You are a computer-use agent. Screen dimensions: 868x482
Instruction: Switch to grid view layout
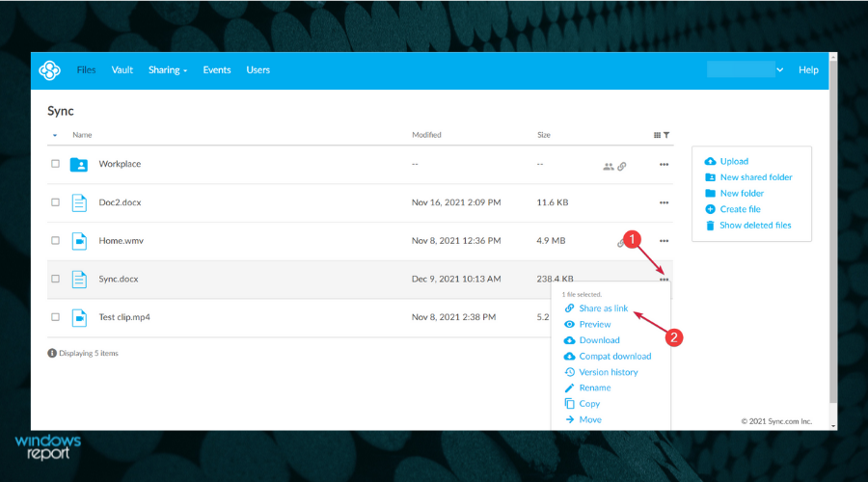[657, 135]
